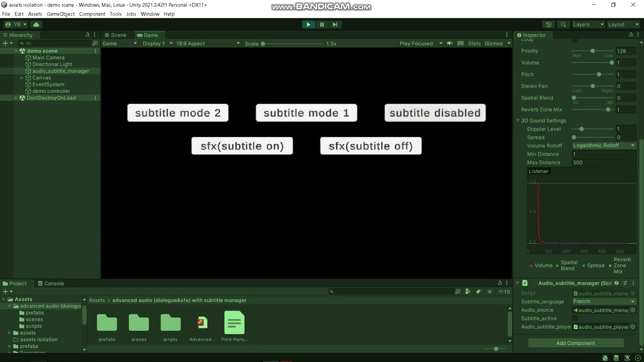644x362 pixels.
Task: Select the prefabs folder thumbnail
Action: click(x=107, y=322)
